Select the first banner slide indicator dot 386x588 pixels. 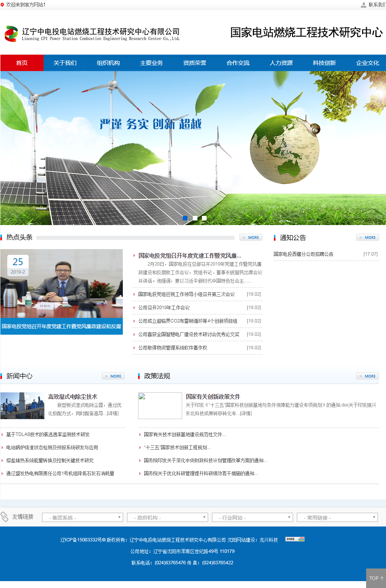click(185, 218)
